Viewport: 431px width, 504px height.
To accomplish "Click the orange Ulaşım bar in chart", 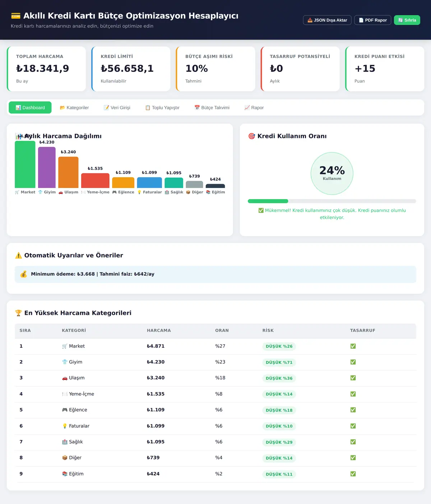I will [68, 172].
